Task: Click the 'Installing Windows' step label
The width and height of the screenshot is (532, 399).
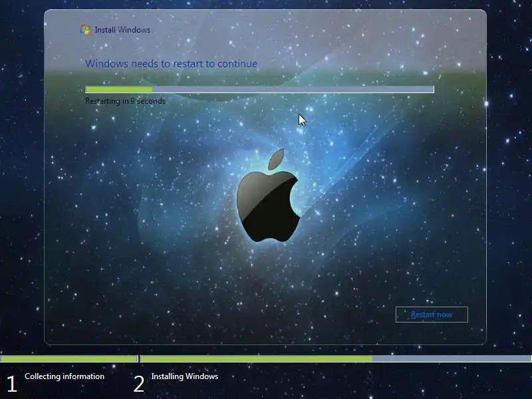Action: click(x=185, y=376)
